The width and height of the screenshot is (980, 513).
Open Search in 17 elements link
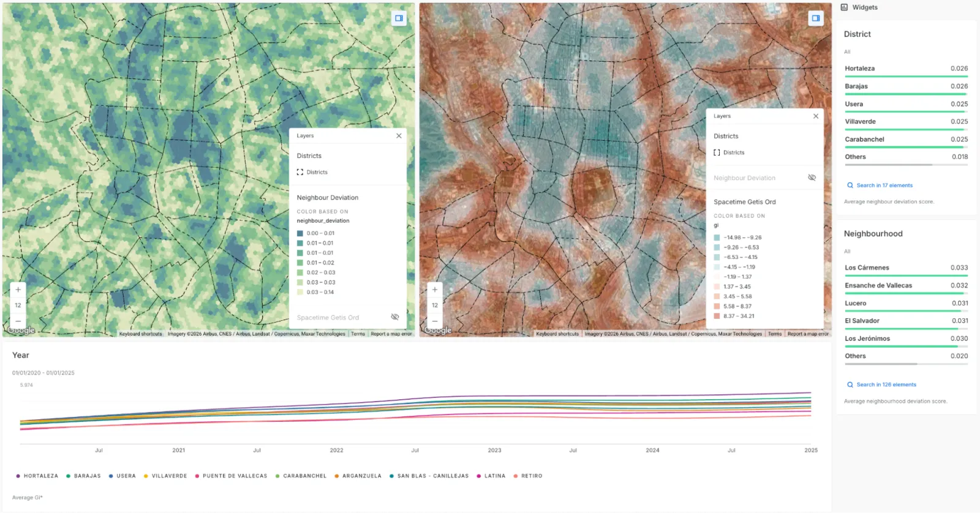point(884,185)
